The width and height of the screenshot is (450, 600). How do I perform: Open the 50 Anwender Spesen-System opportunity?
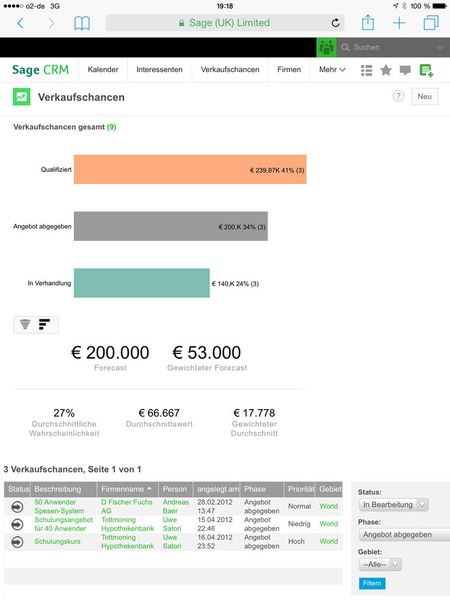tap(59, 506)
